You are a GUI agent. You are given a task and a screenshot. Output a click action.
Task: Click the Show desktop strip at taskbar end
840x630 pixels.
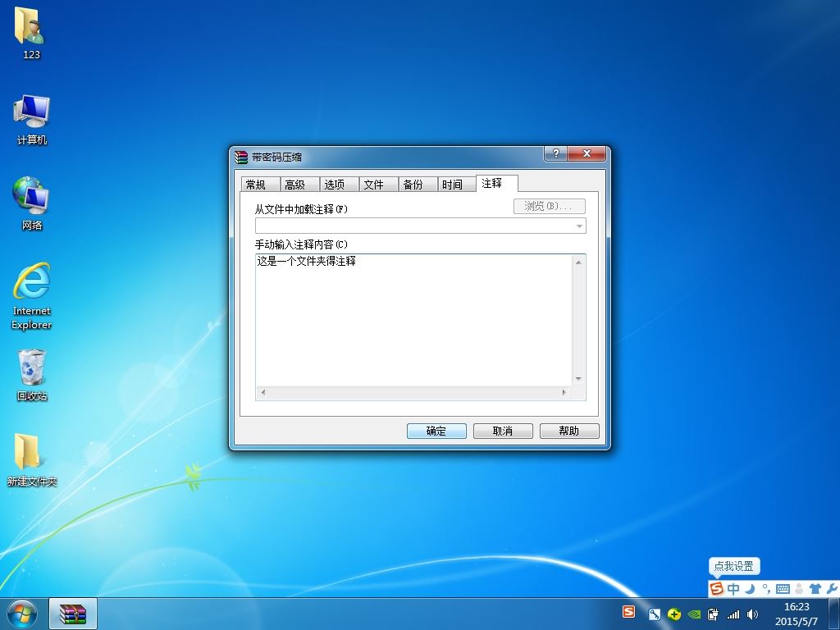pyautogui.click(x=834, y=614)
